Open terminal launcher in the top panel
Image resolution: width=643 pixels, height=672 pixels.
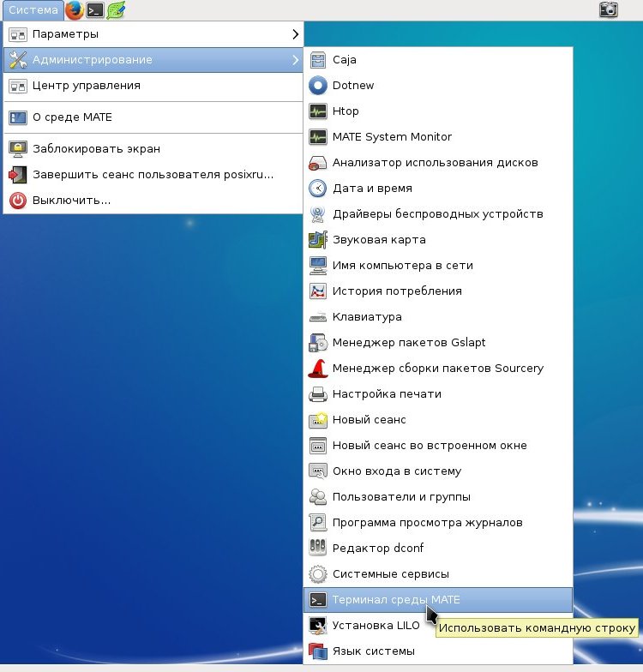click(x=94, y=10)
